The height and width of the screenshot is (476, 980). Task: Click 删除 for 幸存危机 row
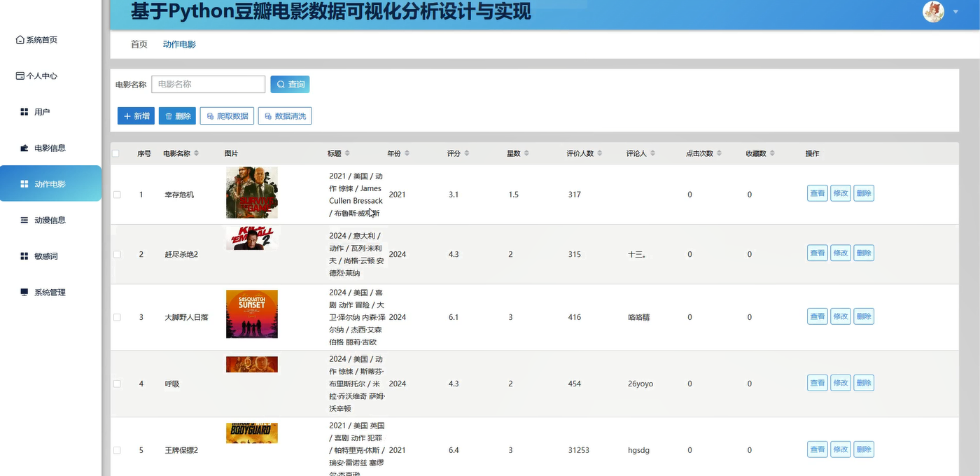point(864,193)
